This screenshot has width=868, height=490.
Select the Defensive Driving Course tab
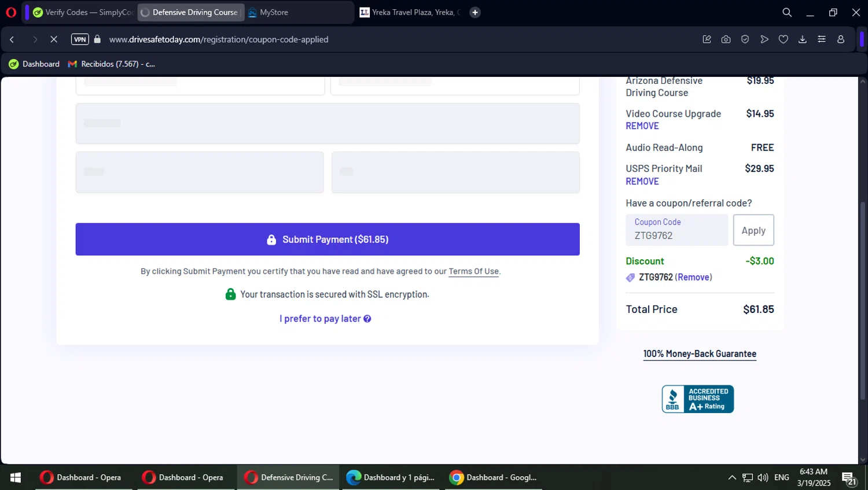191,12
